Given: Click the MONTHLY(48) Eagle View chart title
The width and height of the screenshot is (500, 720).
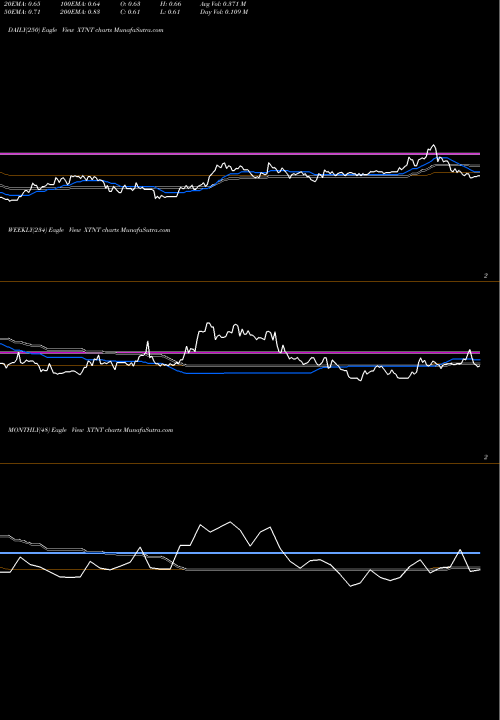Looking at the screenshot, I should pos(90,430).
